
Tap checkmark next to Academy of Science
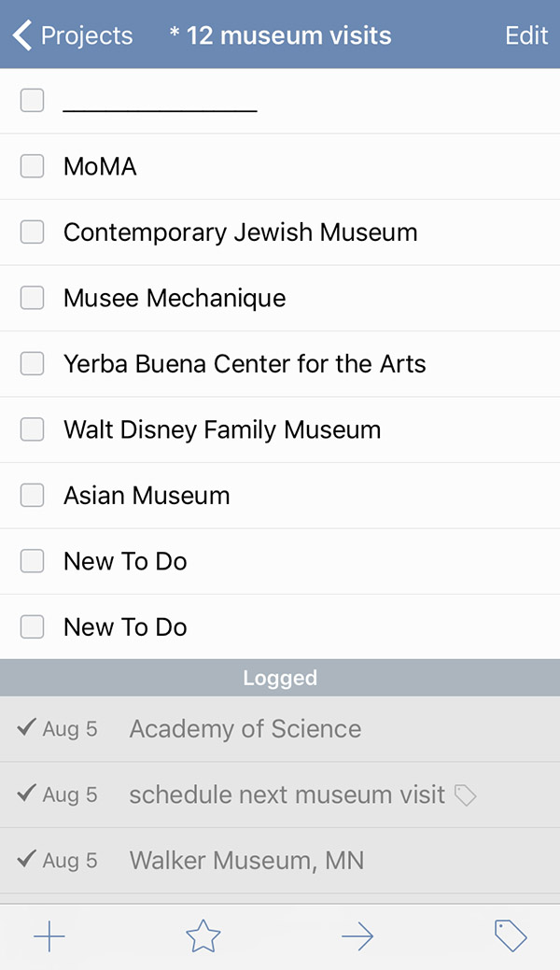click(27, 728)
